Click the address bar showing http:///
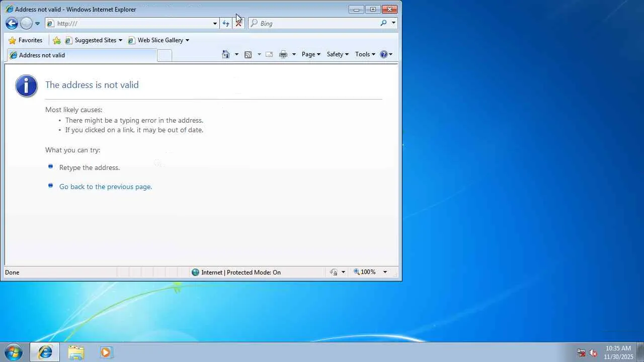 [132, 23]
